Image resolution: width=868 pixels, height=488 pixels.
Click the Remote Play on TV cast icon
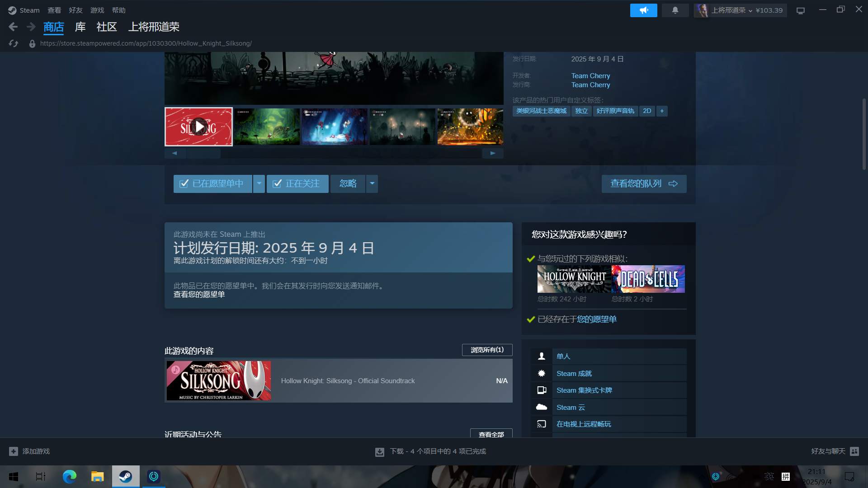click(x=541, y=424)
